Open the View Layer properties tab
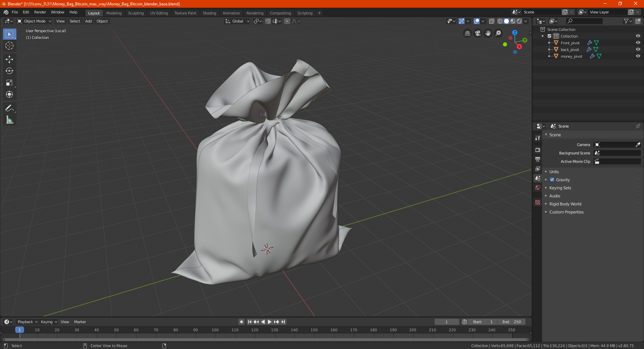Screen dimensions: 644x349 click(538, 168)
